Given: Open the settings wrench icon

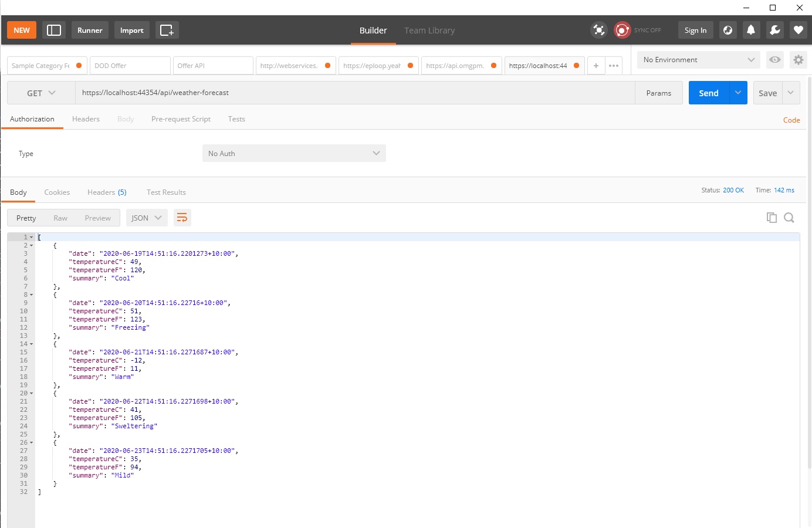Looking at the screenshot, I should 775,30.
